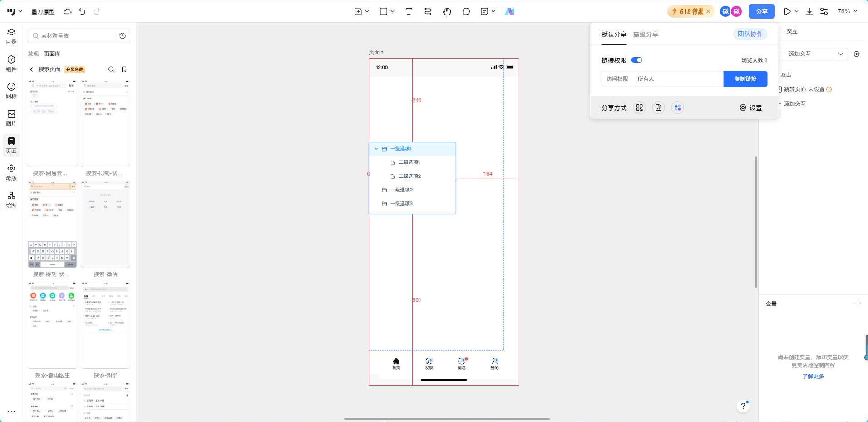868x422 pixels.
Task: Click the 复制链接 button
Action: coord(745,79)
